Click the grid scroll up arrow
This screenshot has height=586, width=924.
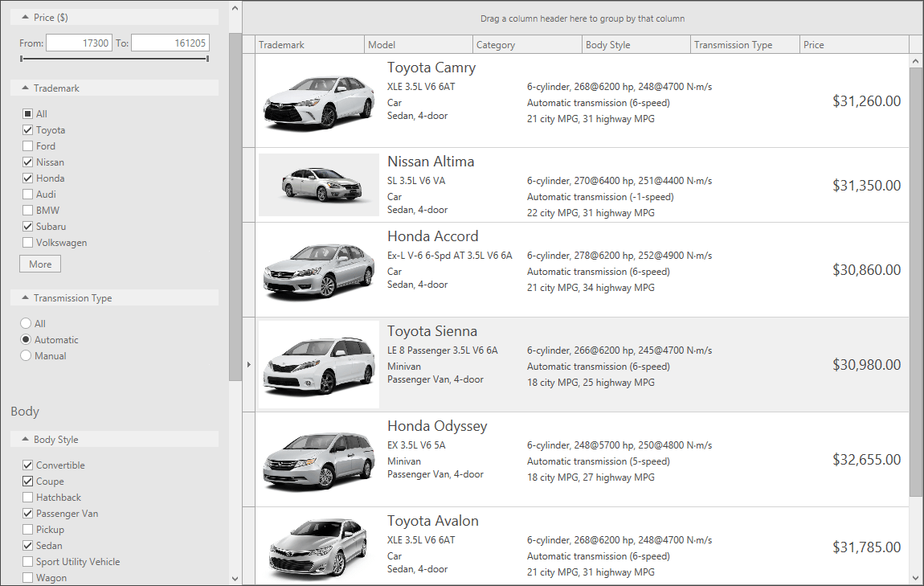pos(916,61)
